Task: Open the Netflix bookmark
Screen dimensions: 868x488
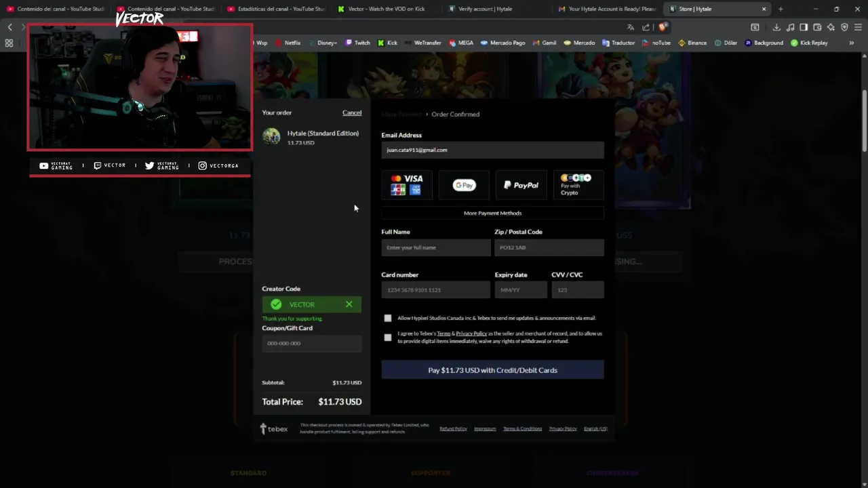Action: [x=288, y=43]
